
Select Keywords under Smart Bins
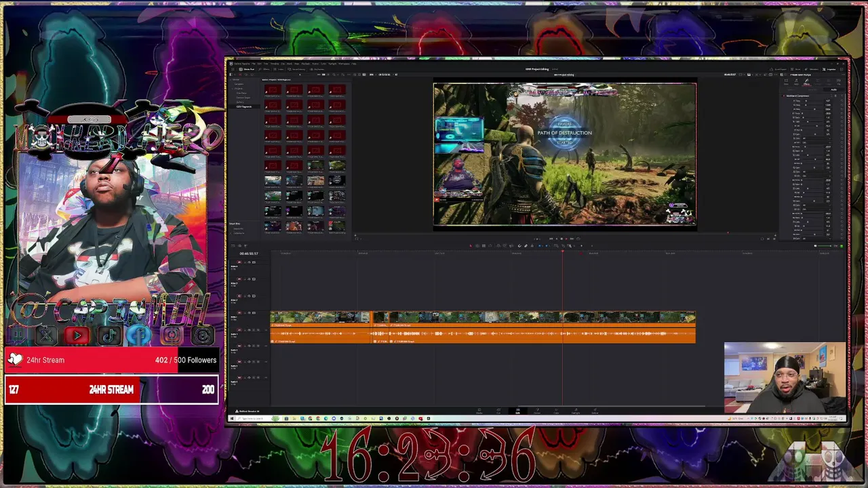click(238, 229)
